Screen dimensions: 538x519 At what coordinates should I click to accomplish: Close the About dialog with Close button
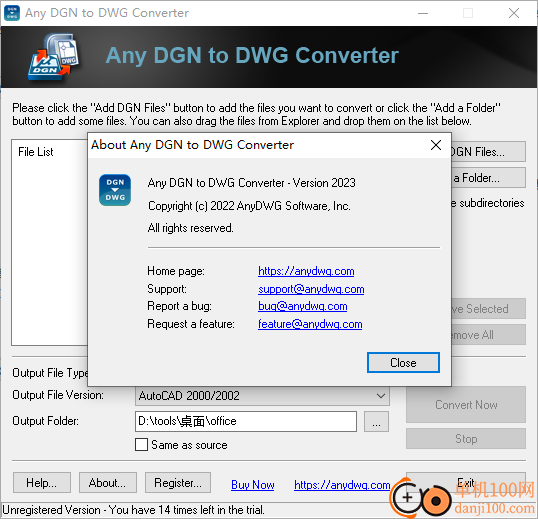(x=403, y=362)
